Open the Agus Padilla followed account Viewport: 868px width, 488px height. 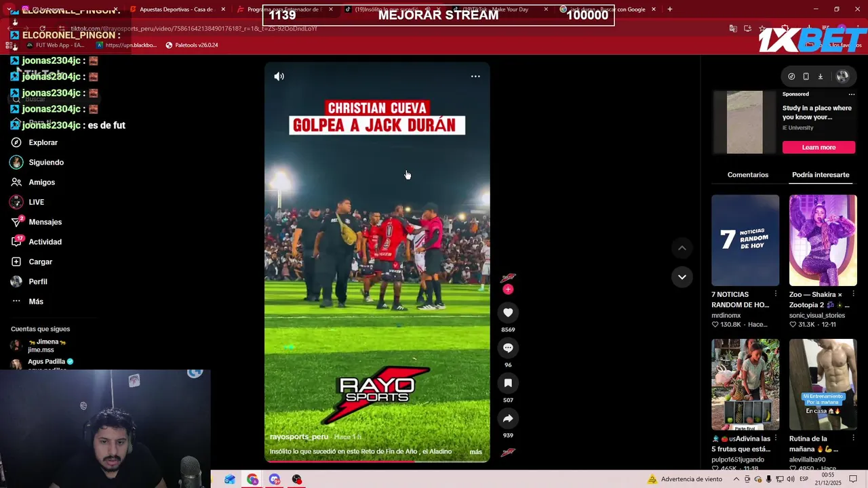[x=46, y=363]
